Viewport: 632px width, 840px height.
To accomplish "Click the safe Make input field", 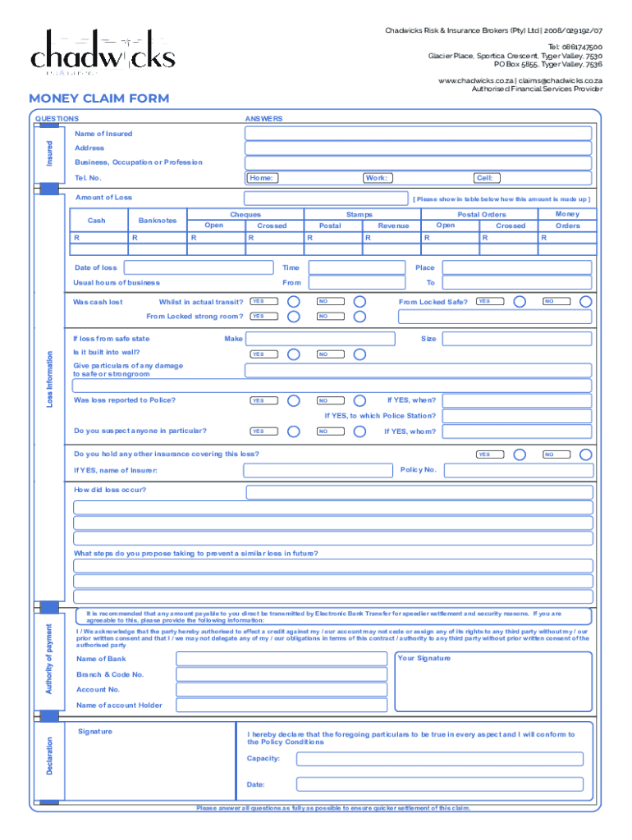I will 321,339.
